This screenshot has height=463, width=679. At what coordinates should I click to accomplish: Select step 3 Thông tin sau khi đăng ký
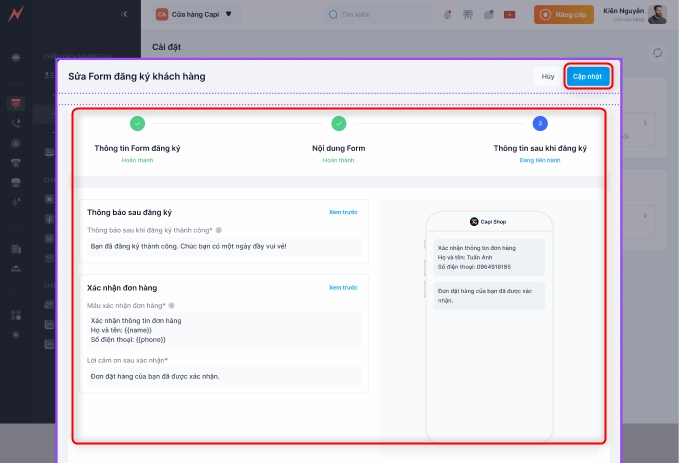[540, 124]
